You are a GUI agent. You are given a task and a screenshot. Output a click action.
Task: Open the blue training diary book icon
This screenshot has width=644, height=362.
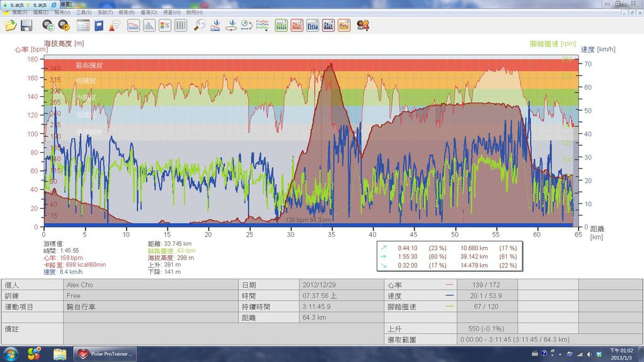tap(99, 26)
